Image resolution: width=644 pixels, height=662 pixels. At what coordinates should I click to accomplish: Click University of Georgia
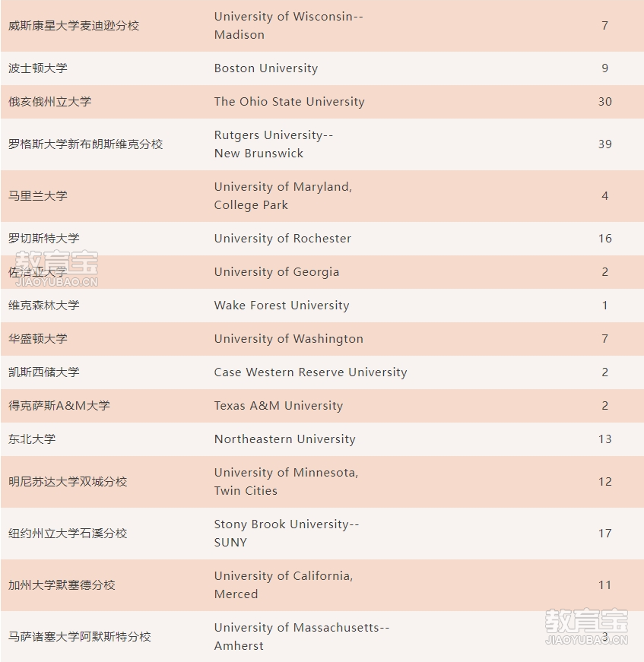tap(277, 272)
